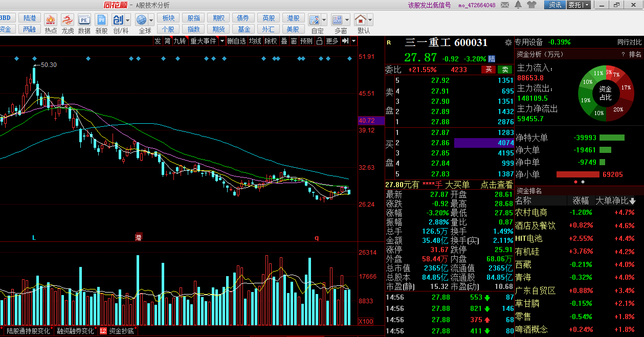The width and height of the screenshot is (644, 337).
Task: Open stock settings gear next to 600031
Action: (508, 42)
